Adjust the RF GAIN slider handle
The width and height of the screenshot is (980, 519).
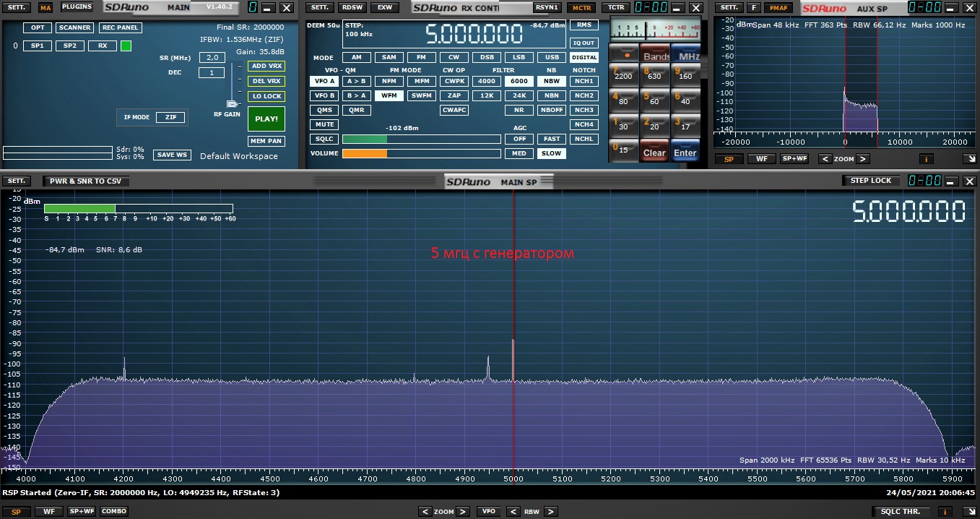pyautogui.click(x=233, y=104)
